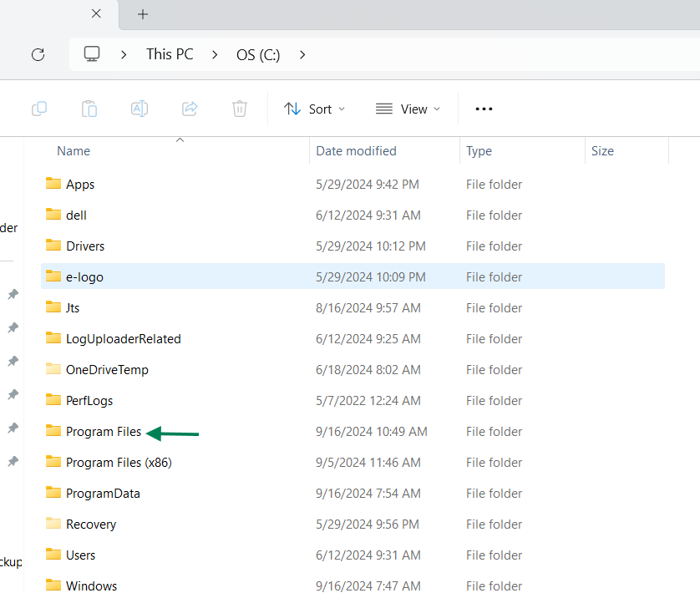
Task: Click File folder type in ProgramData row
Action: (495, 494)
